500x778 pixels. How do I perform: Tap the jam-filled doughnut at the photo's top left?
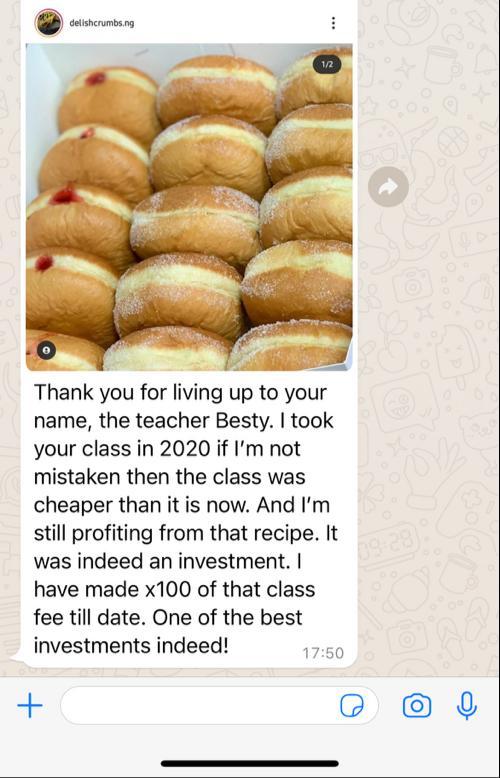[x=108, y=104]
